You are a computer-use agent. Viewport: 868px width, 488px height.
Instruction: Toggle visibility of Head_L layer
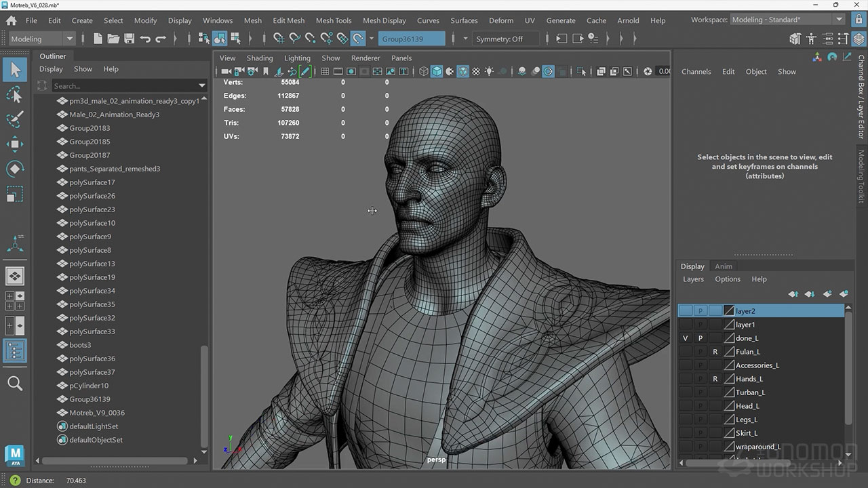point(685,406)
